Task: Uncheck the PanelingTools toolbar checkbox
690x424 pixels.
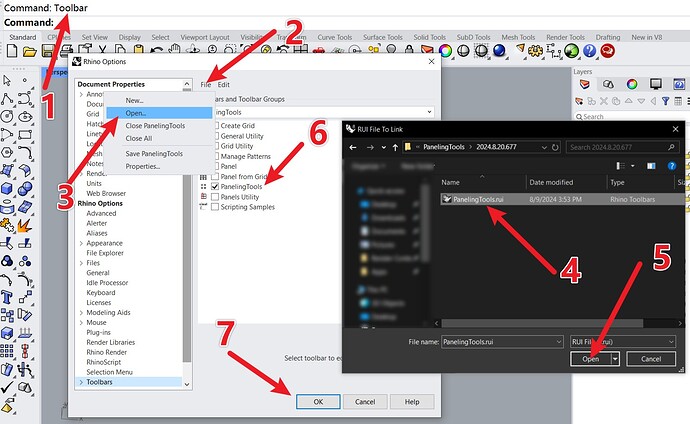Action: pyautogui.click(x=215, y=186)
